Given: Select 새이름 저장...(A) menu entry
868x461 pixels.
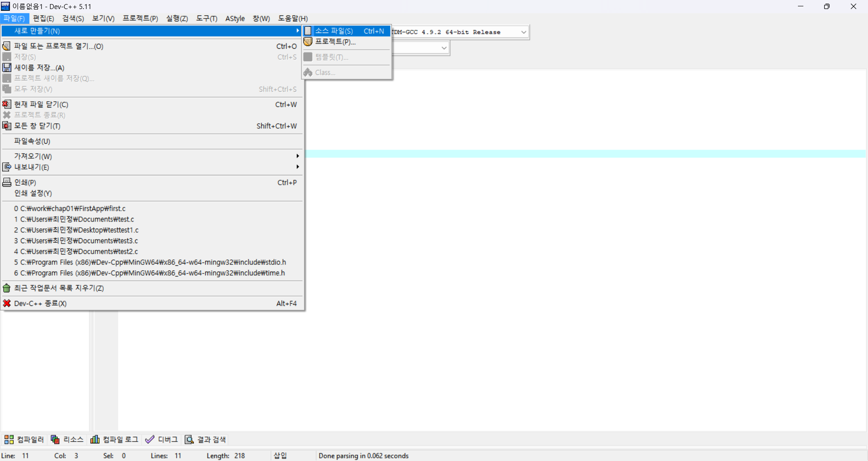Looking at the screenshot, I should 151,67.
